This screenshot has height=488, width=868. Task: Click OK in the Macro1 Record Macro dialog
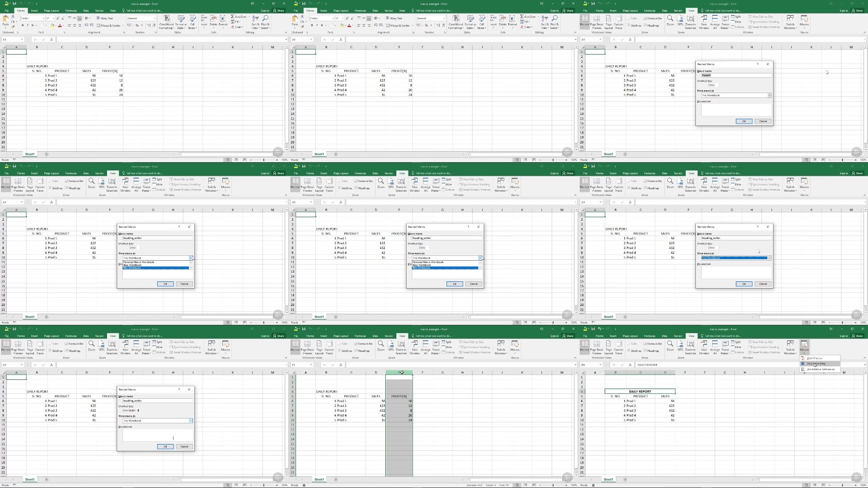pos(744,121)
